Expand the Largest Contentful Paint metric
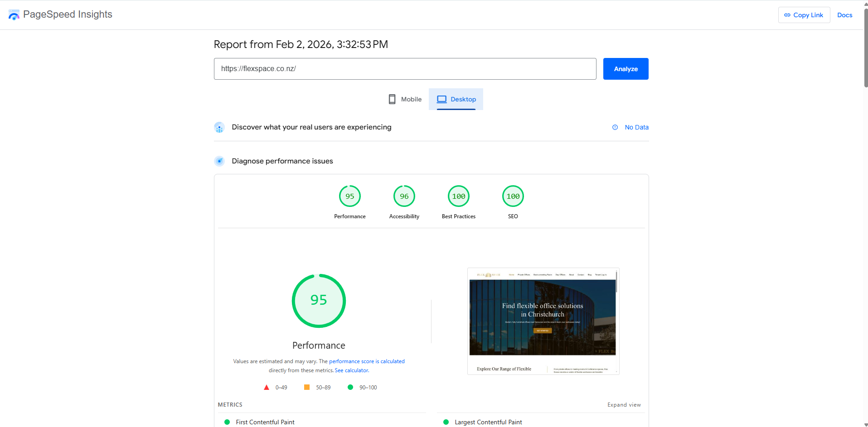 pyautogui.click(x=488, y=422)
